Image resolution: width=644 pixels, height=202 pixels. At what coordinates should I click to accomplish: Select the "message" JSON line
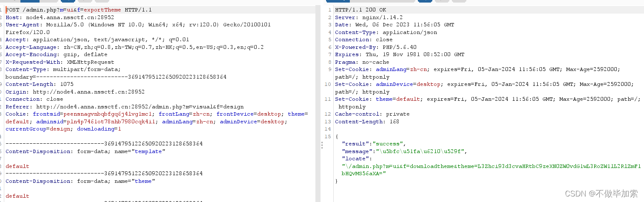click(x=405, y=151)
